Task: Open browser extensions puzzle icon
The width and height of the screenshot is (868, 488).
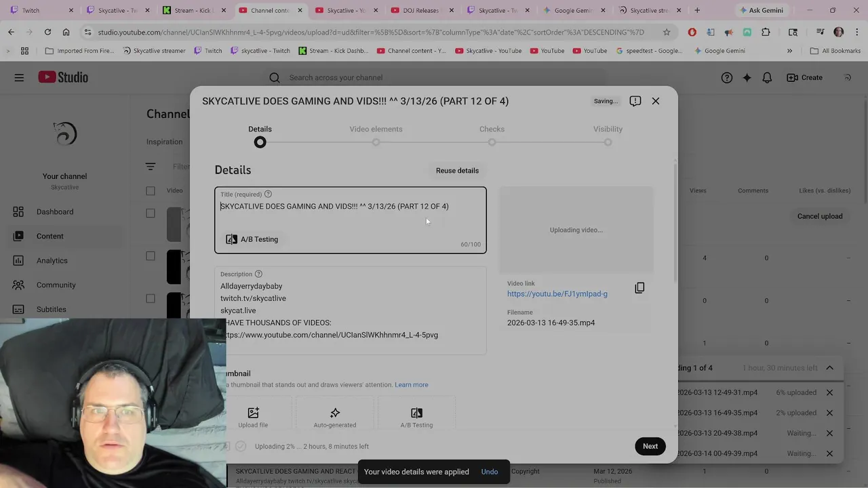Action: pos(766,32)
